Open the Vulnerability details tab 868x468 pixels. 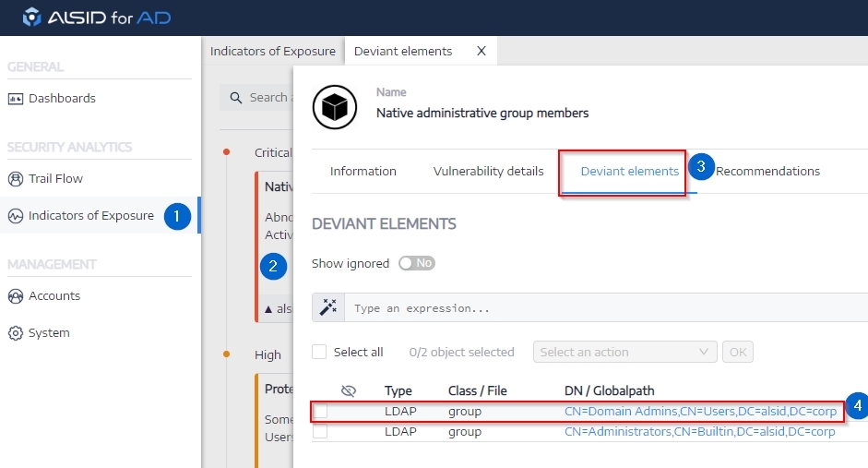pos(488,171)
